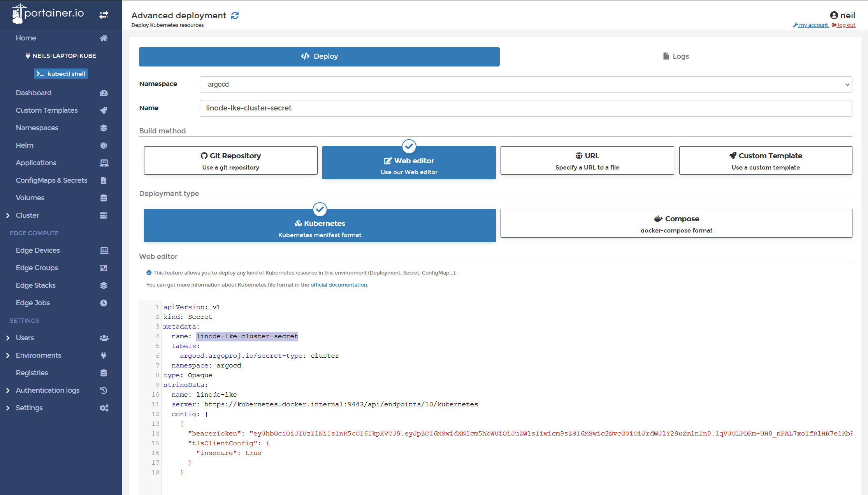Open Registries in the sidebar

pos(32,373)
